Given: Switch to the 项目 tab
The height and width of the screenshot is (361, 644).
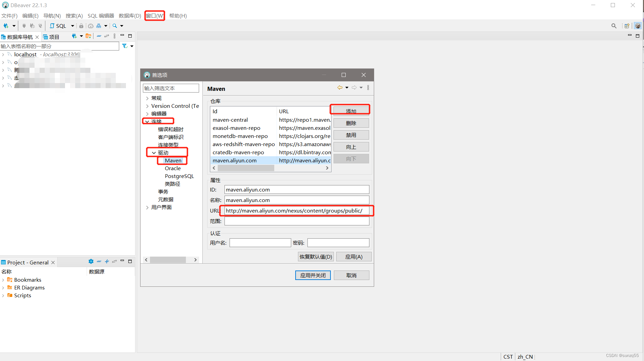Looking at the screenshot, I should click(51, 37).
